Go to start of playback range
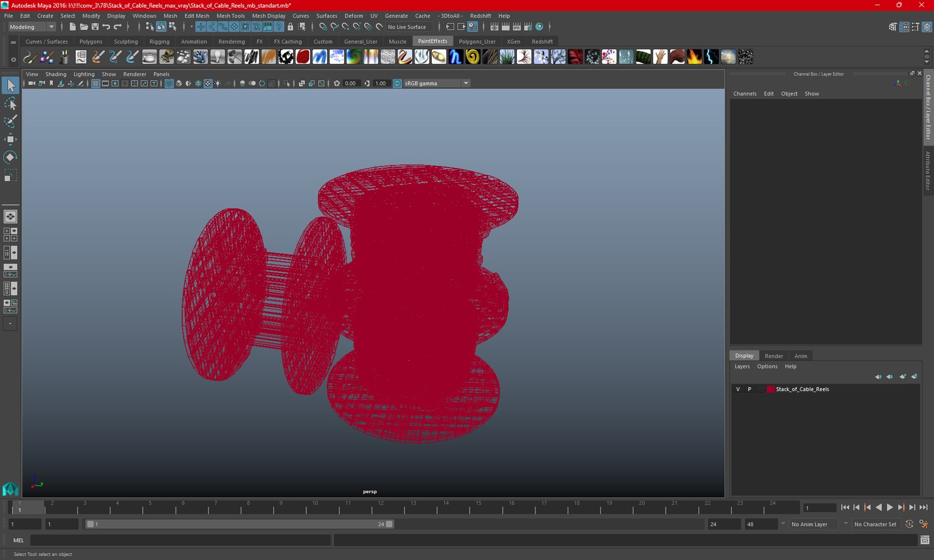The image size is (934, 560). click(x=845, y=508)
